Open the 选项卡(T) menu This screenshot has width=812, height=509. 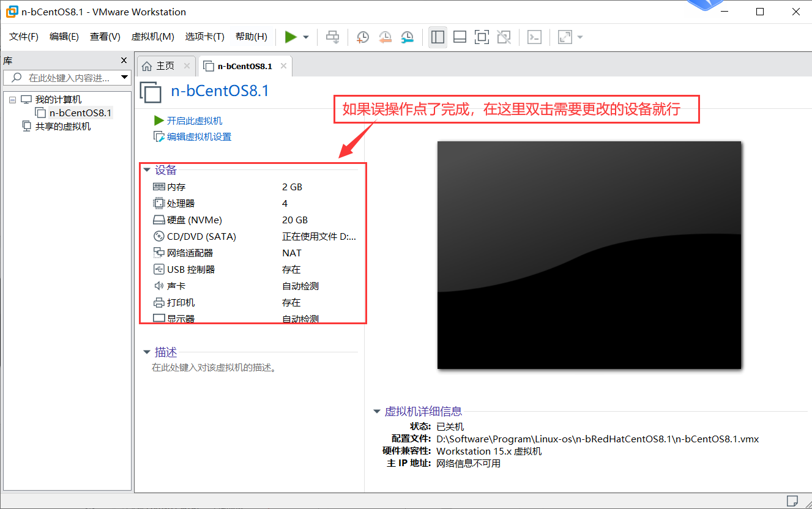click(205, 37)
